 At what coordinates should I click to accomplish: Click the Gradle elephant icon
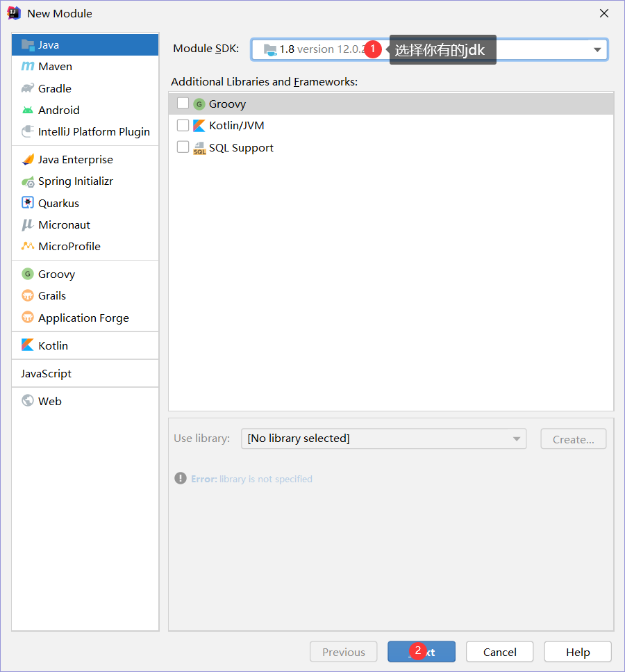(28, 88)
